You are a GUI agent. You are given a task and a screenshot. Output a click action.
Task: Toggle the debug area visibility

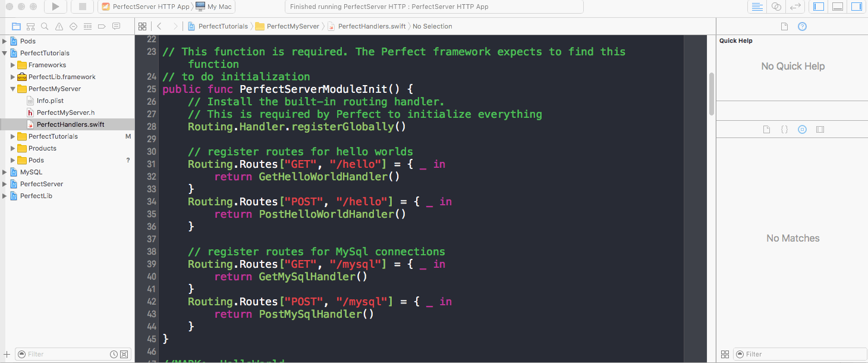838,7
